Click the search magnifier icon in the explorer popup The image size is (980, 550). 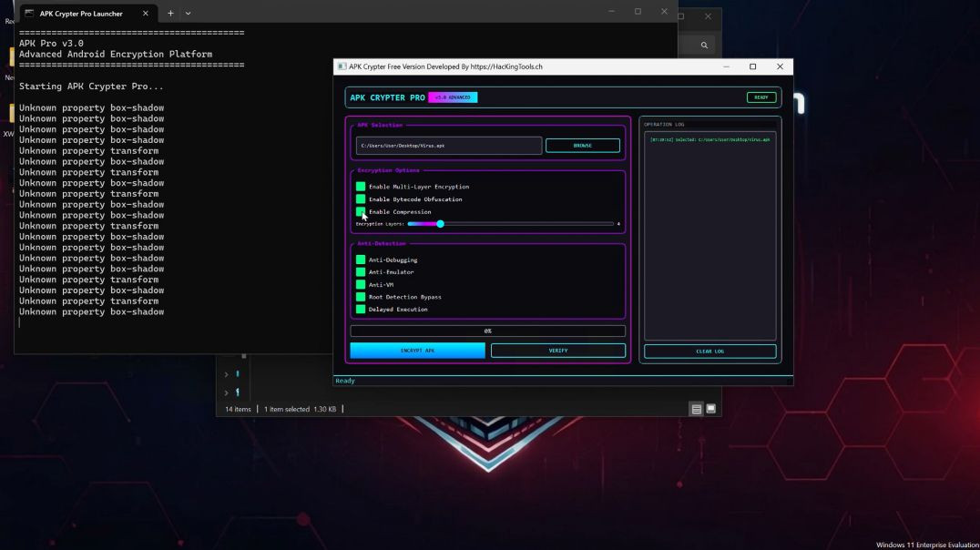[x=703, y=45]
